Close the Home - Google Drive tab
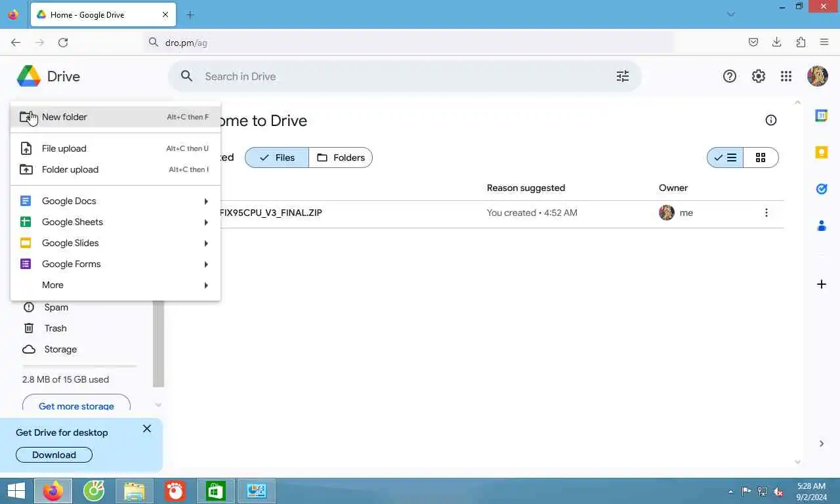840x504 pixels. pos(165,14)
